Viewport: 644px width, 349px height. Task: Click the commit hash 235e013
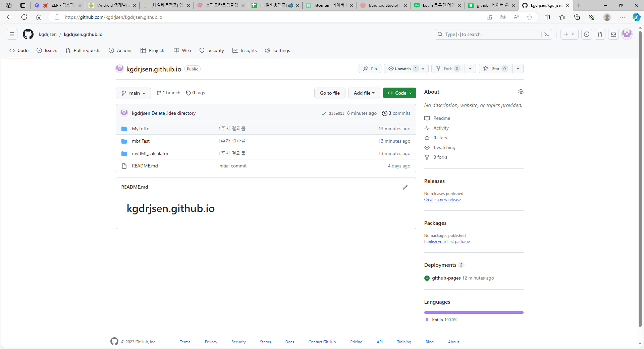336,113
